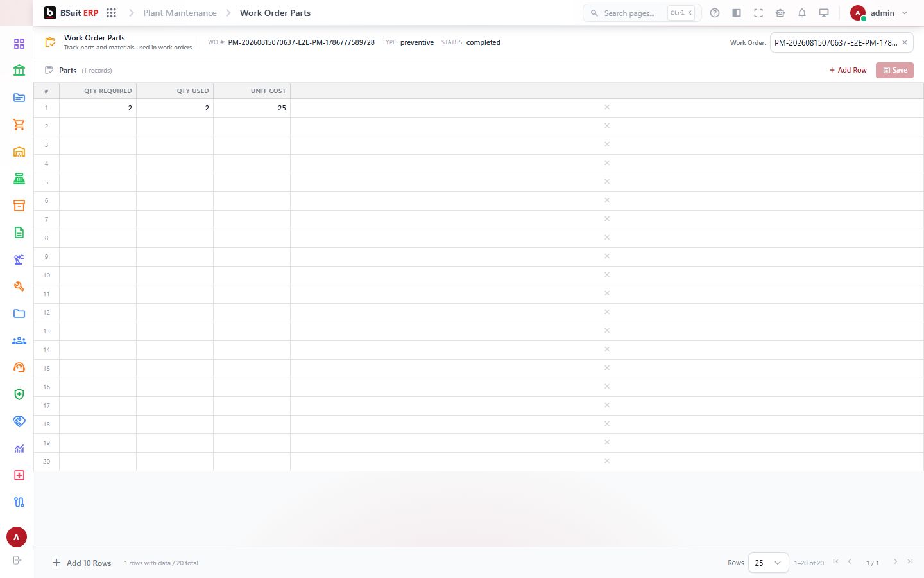924x578 pixels.
Task: Go to the next page arrow
Action: coord(896,562)
